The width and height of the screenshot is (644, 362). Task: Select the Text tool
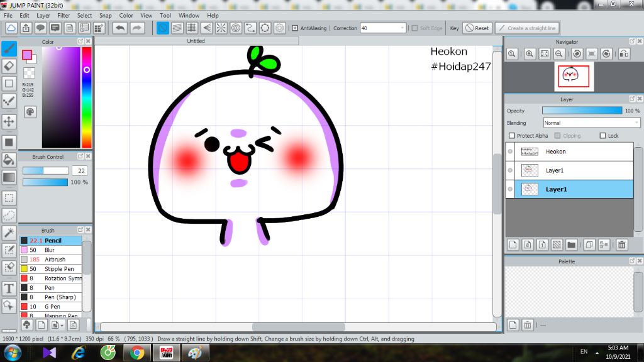pos(9,288)
